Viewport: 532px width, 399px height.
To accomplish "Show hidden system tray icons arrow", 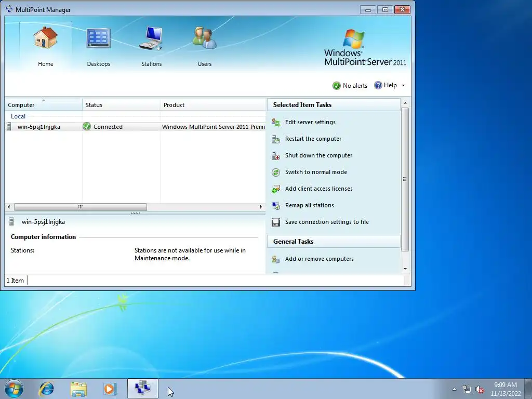I will point(454,389).
